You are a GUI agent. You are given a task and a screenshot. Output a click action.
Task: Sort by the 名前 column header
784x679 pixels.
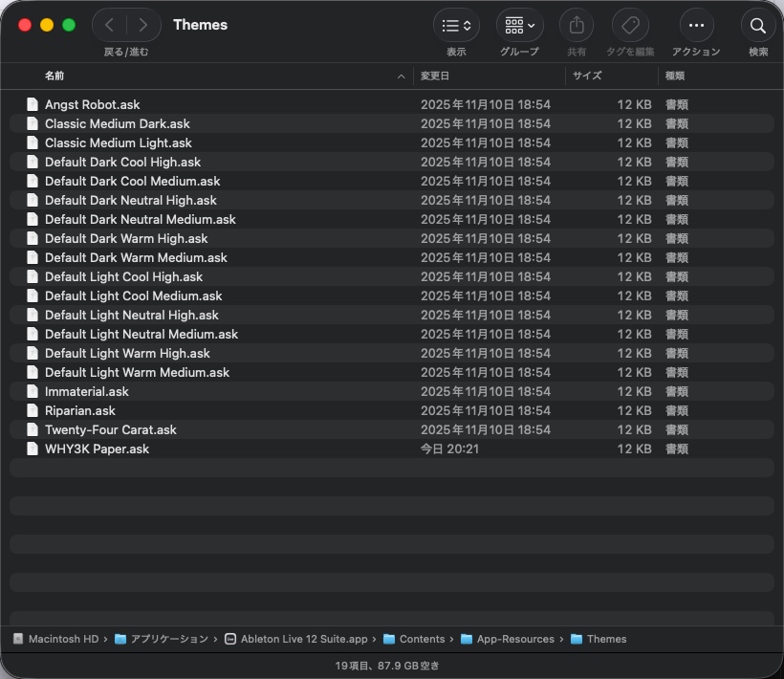pyautogui.click(x=54, y=76)
